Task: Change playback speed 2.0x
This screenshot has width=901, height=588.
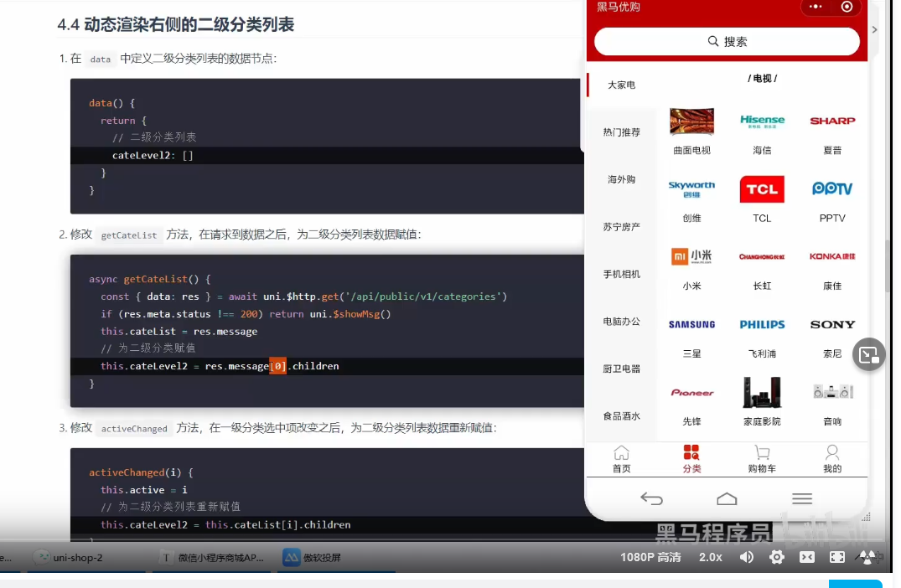Action: point(711,557)
